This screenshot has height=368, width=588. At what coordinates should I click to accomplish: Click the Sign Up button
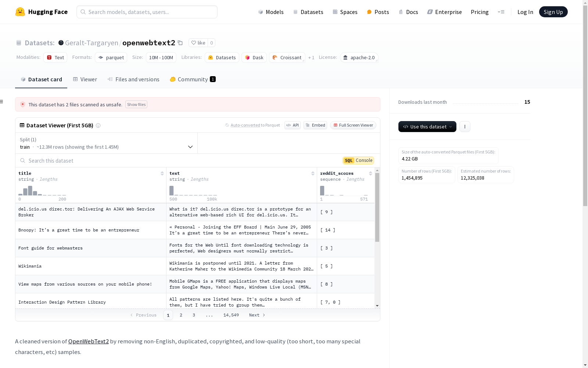(x=553, y=12)
